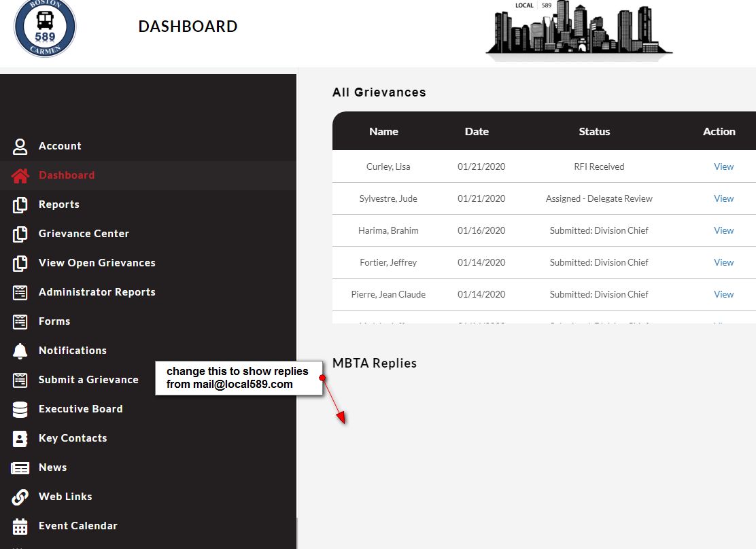This screenshot has height=549, width=756.
Task: View Harima, Brahim grievance
Action: [723, 230]
